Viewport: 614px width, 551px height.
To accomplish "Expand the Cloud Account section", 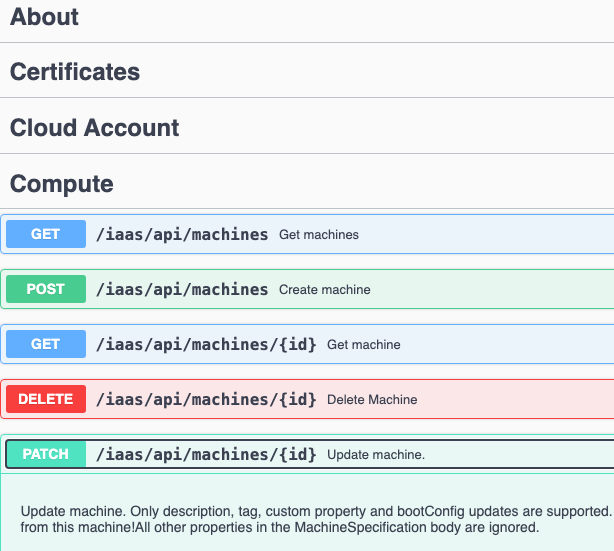I will 95,128.
